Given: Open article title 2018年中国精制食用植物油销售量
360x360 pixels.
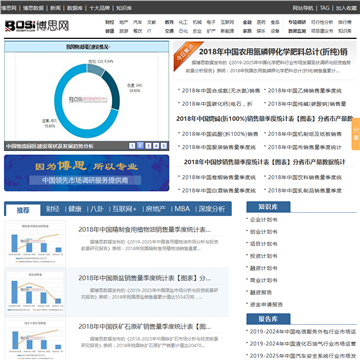Looking at the screenshot, I should 145,229.
